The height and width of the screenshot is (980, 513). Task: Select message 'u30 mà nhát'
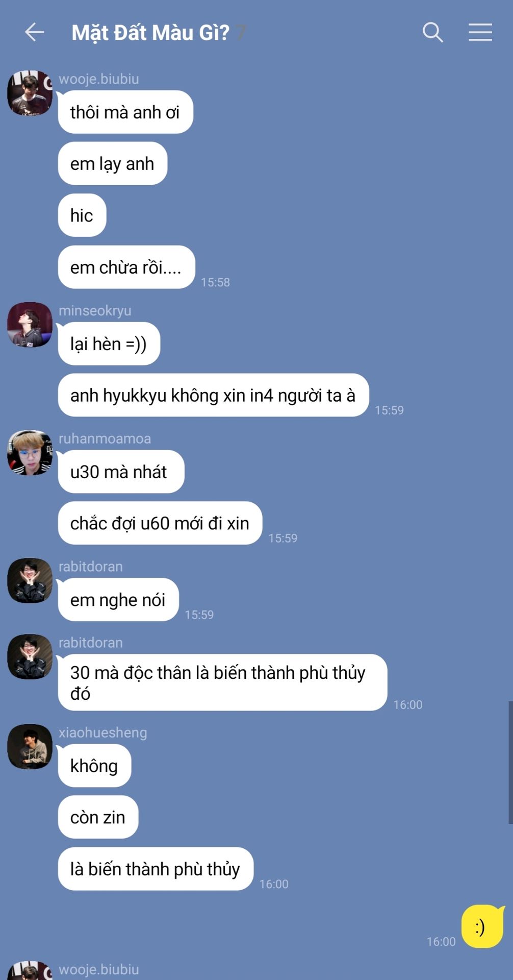point(121,472)
